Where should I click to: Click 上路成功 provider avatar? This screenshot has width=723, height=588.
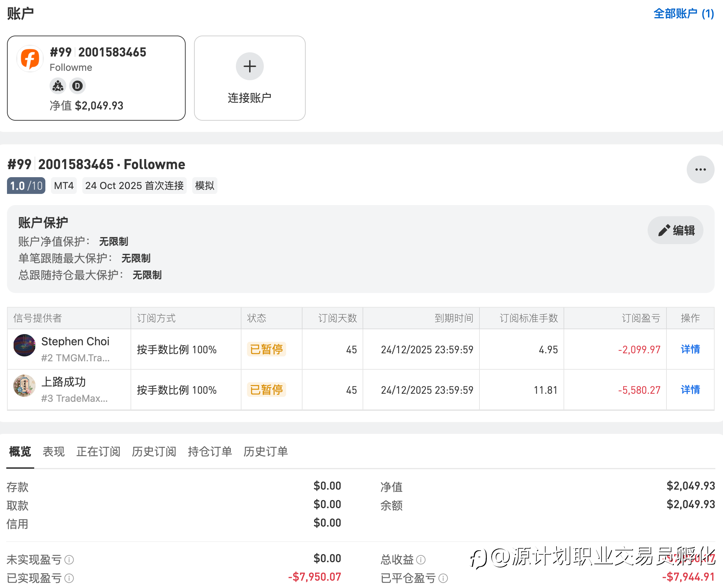(x=24, y=386)
